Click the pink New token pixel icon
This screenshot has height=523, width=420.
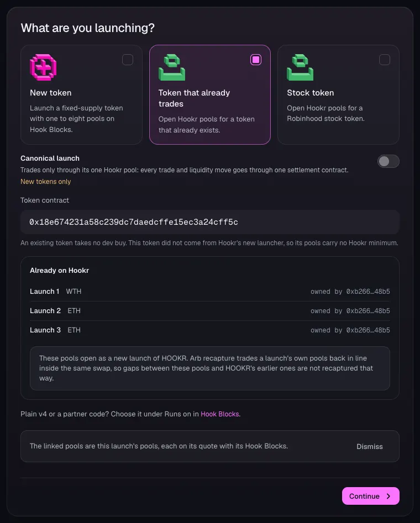point(43,67)
